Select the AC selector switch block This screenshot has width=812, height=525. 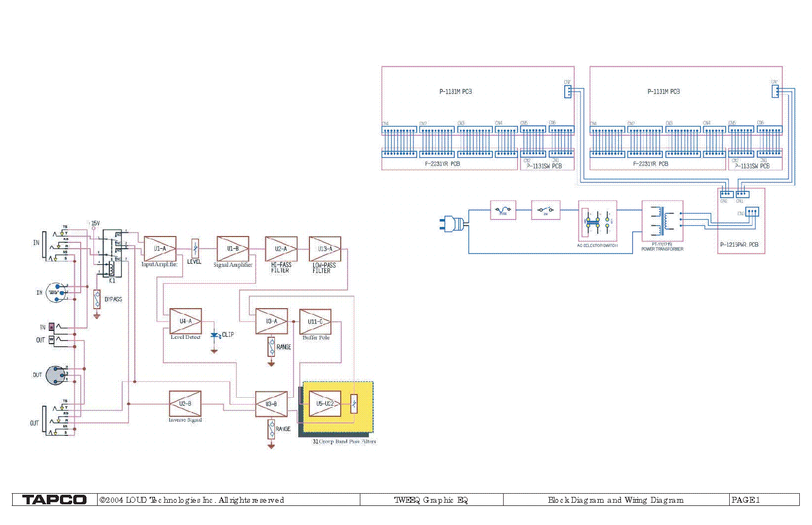click(597, 221)
